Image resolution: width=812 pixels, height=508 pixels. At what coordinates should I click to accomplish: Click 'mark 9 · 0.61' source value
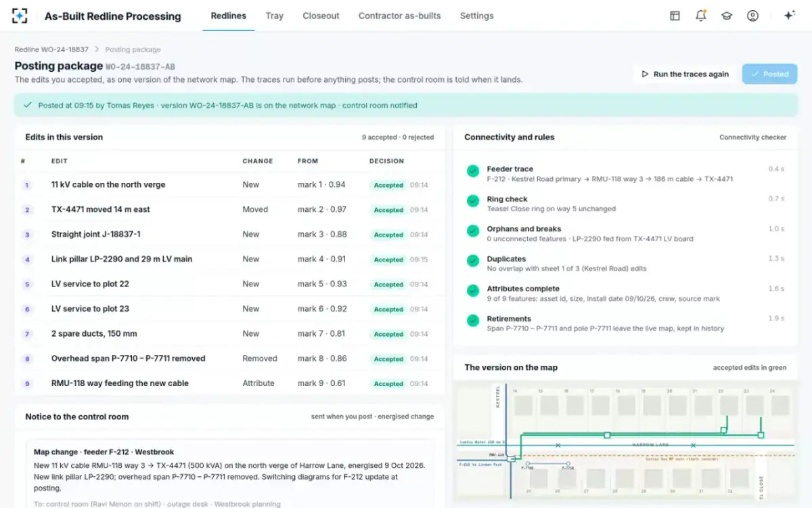click(x=321, y=383)
